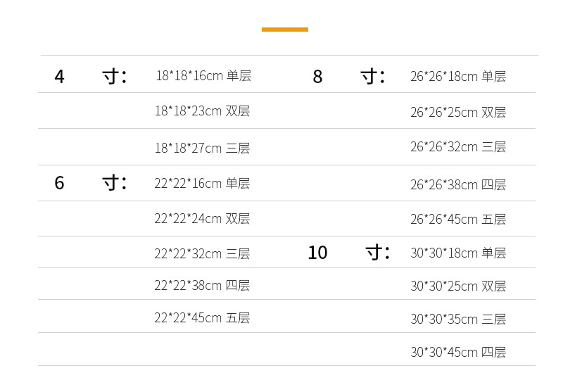The height and width of the screenshot is (392, 563).
Task: Click the 26*26*38cm 四层 row
Action: [x=458, y=185]
